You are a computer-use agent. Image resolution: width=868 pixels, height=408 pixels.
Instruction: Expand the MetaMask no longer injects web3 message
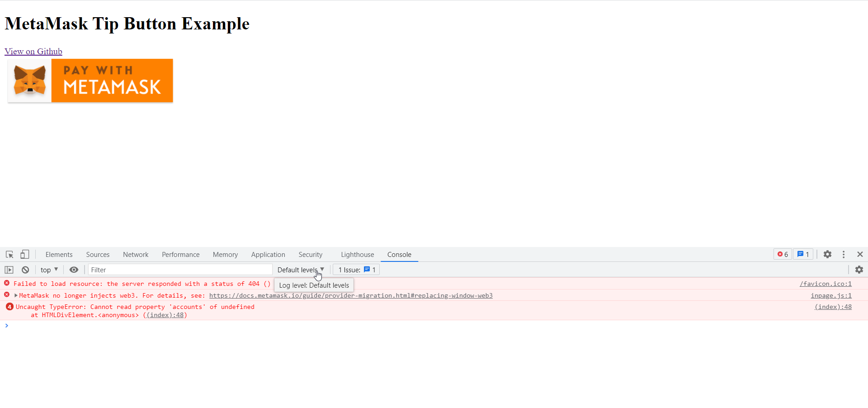click(16, 295)
